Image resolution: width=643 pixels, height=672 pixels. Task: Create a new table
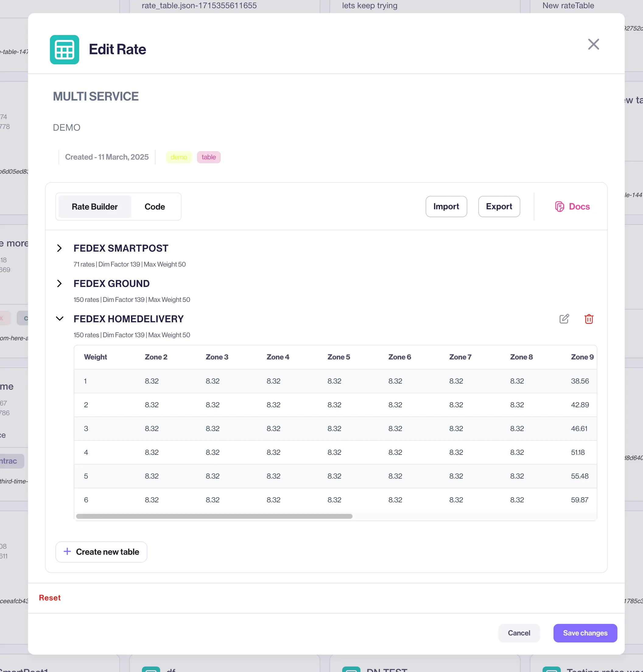(101, 552)
